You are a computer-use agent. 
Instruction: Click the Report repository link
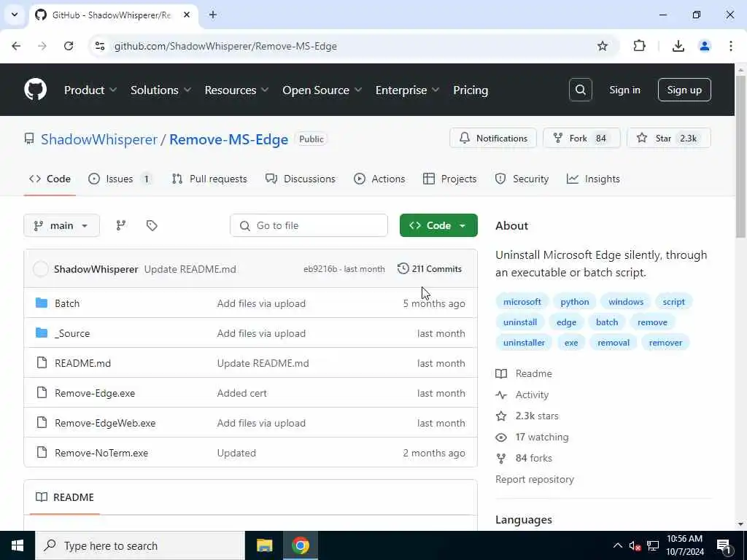click(x=535, y=480)
